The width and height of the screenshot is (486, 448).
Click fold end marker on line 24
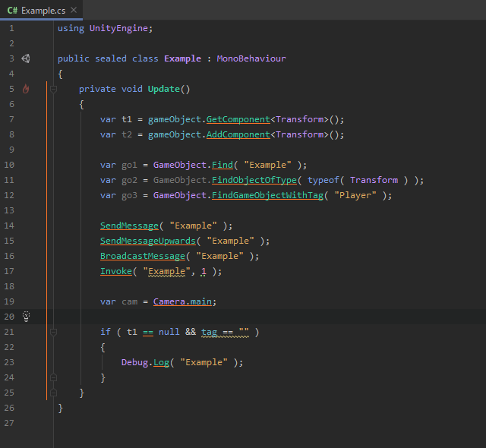tap(53, 377)
